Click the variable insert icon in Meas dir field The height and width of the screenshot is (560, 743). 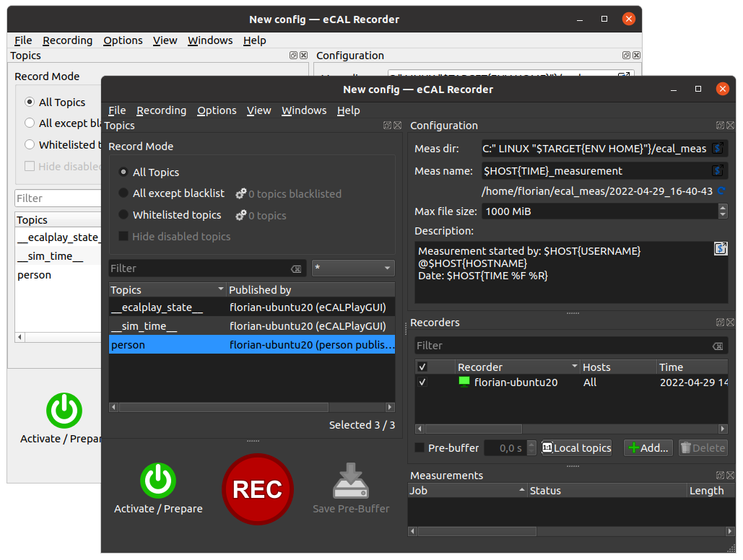click(x=718, y=149)
